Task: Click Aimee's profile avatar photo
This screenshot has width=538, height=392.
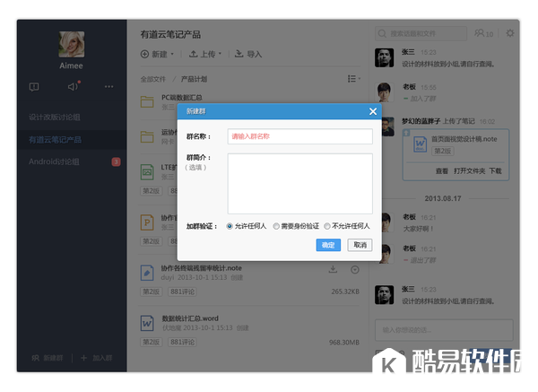Action: tap(72, 44)
